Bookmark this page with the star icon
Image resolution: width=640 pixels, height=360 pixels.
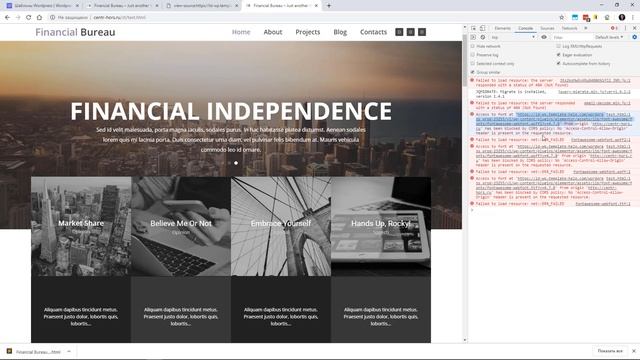pos(562,18)
